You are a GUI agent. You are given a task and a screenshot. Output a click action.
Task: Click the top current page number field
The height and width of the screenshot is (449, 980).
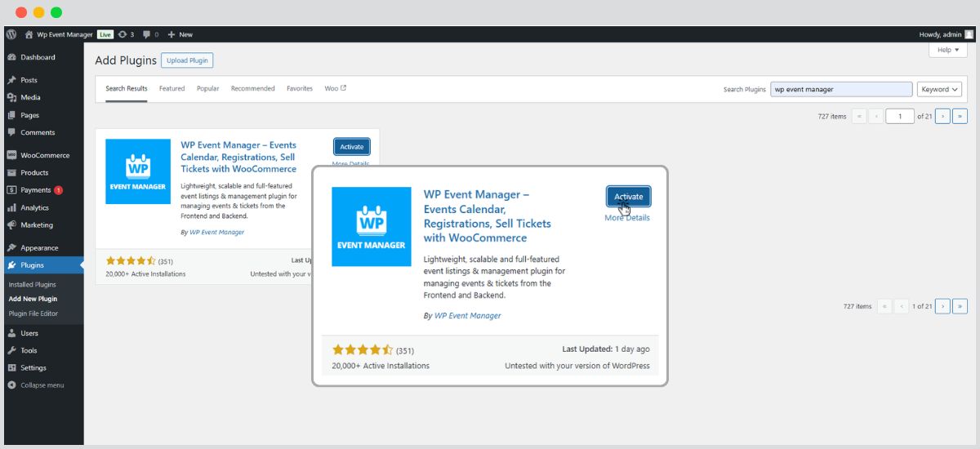[901, 116]
